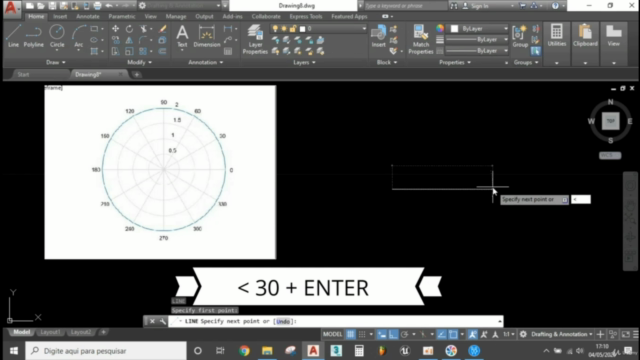This screenshot has height=360, width=640.
Task: Click the dynamic angle input box
Action: [580, 199]
